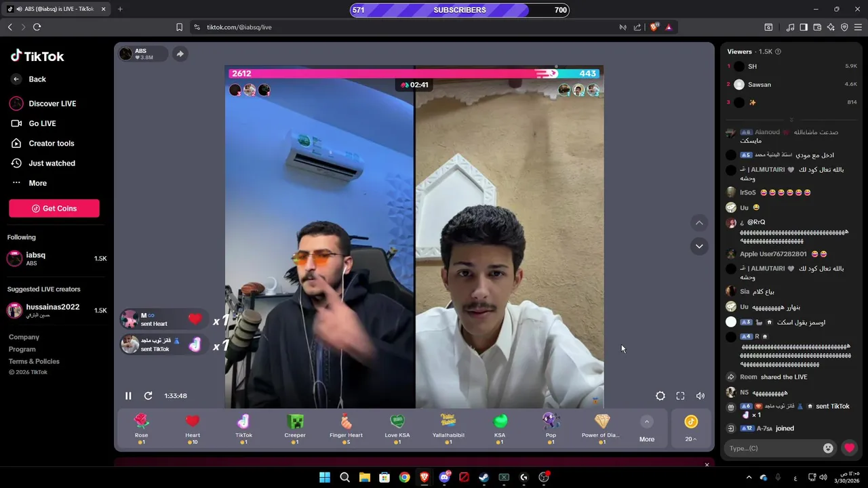Screen dimensions: 868x488
Task: Show hidden system tray icons
Action: point(749,477)
